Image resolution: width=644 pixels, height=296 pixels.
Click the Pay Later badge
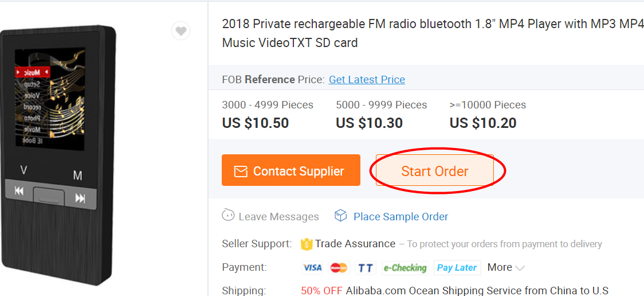(457, 267)
